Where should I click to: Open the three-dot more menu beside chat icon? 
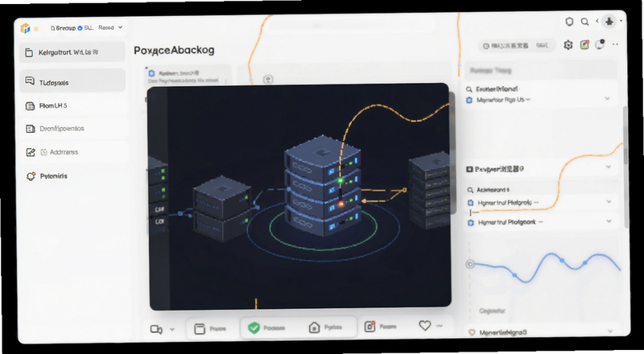pos(615,44)
